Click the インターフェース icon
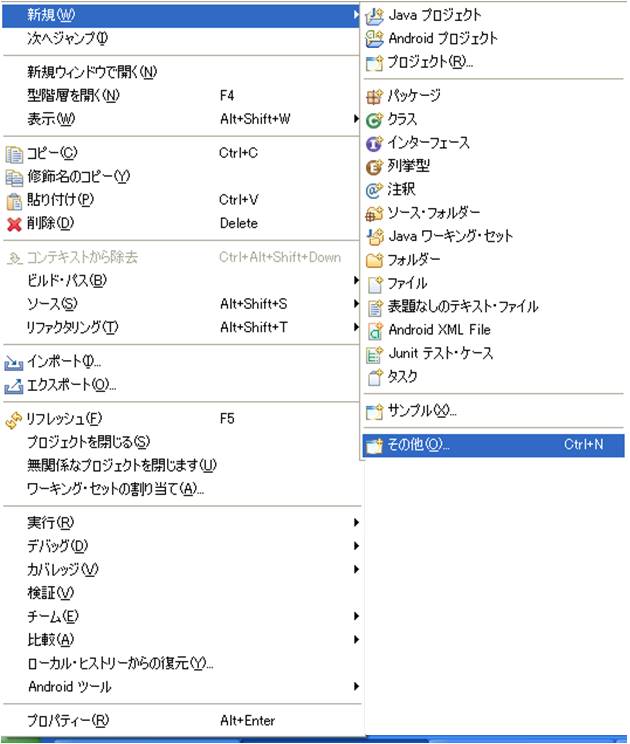Screen dimensions: 630x744 (374, 143)
